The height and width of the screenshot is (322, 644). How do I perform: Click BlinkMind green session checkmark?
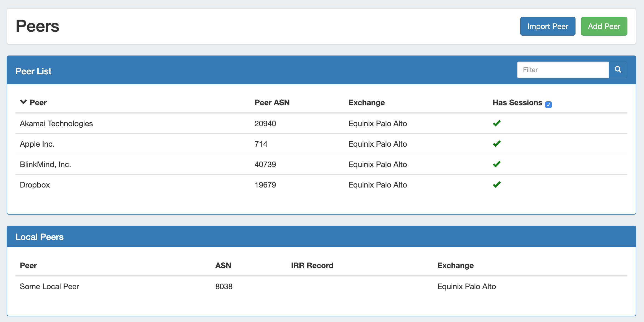click(497, 164)
